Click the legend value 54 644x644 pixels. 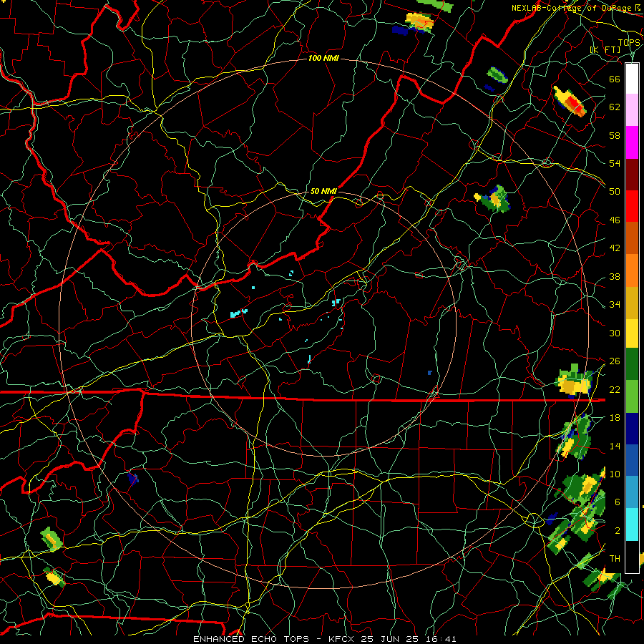point(615,163)
